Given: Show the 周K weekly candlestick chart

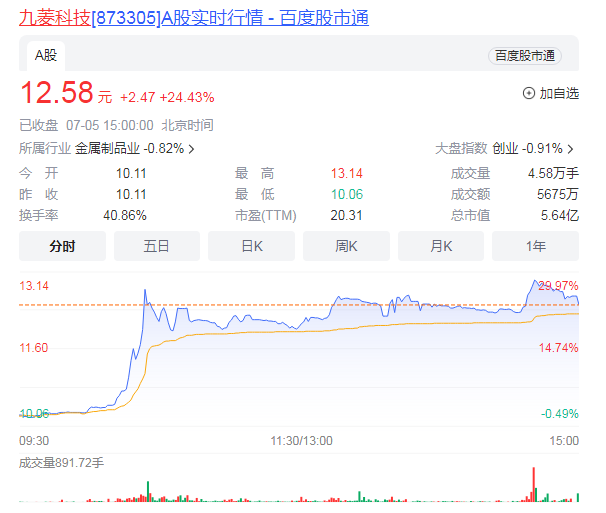Looking at the screenshot, I should pos(346,246).
